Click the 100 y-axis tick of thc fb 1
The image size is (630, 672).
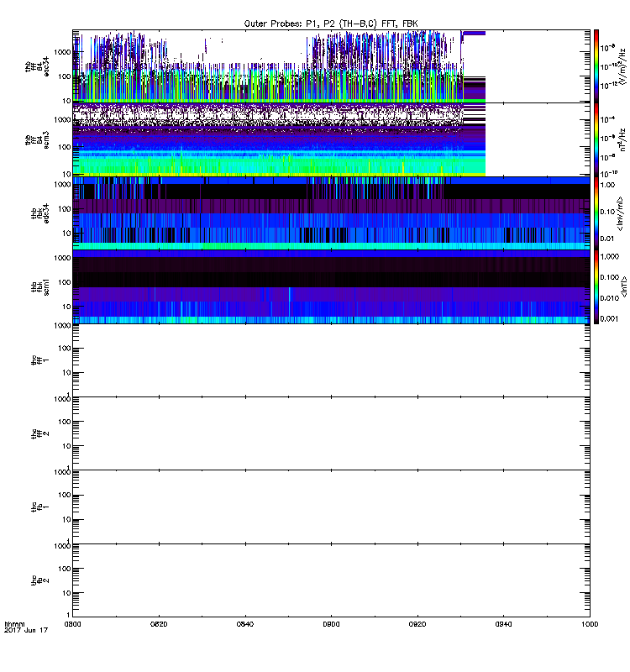click(x=65, y=495)
